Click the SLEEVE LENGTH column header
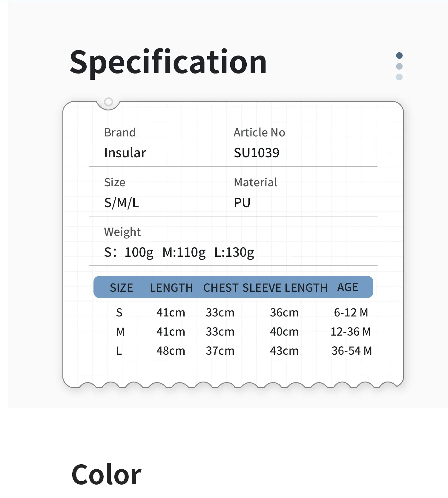This screenshot has width=448, height=498. [x=285, y=288]
